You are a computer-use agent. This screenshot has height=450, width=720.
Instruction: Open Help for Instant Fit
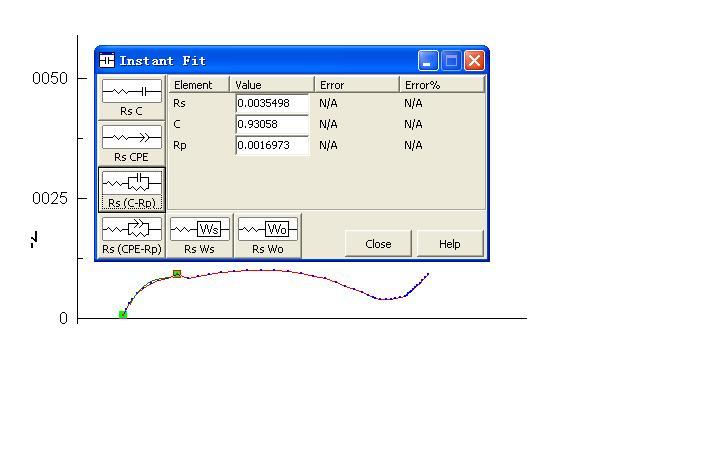pos(450,244)
